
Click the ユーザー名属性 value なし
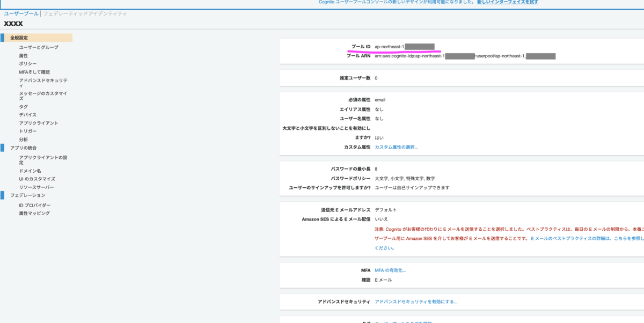[x=379, y=119]
